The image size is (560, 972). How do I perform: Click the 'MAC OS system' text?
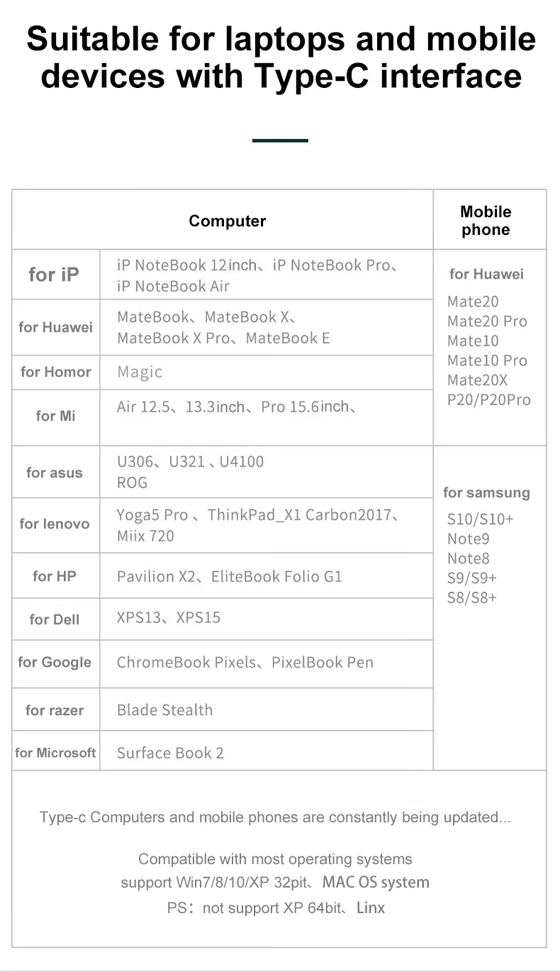pos(376,883)
